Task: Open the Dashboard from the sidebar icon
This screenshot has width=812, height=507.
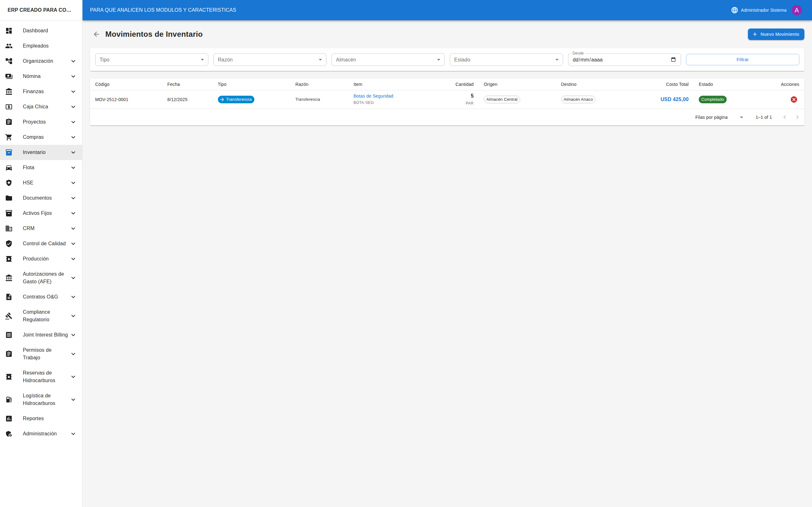Action: point(9,30)
